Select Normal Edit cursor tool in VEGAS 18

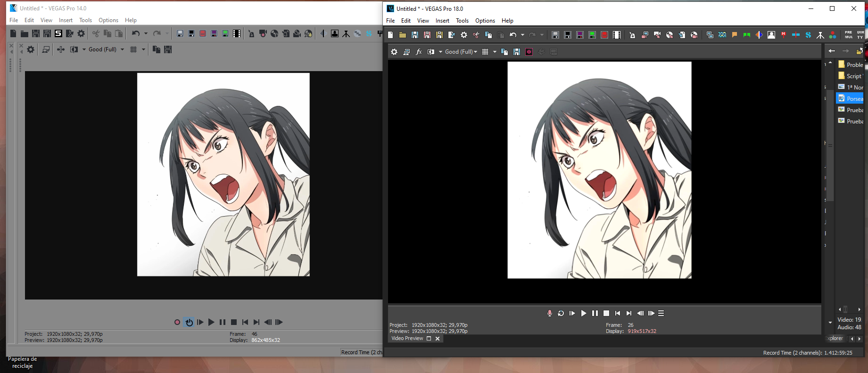click(x=632, y=35)
